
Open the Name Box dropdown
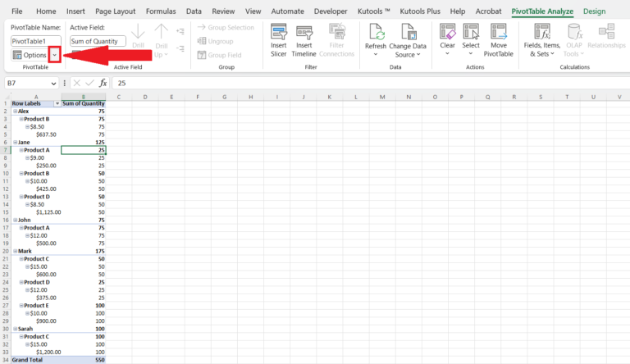(x=53, y=84)
